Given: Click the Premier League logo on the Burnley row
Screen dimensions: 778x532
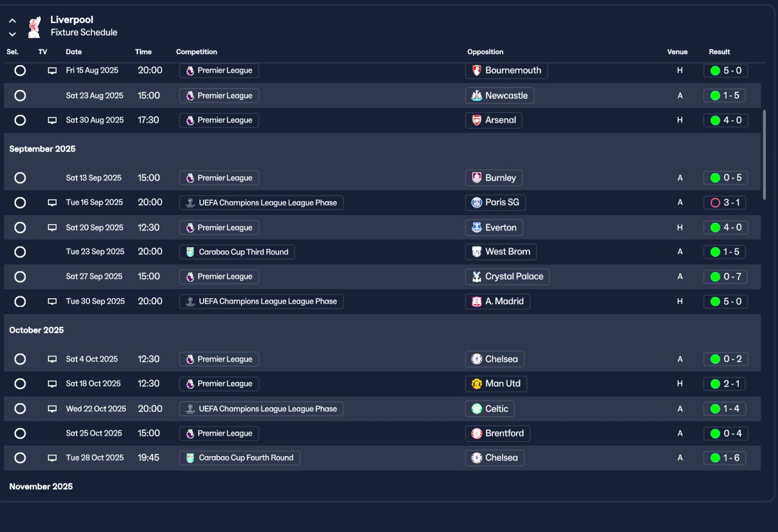Looking at the screenshot, I should pos(190,178).
